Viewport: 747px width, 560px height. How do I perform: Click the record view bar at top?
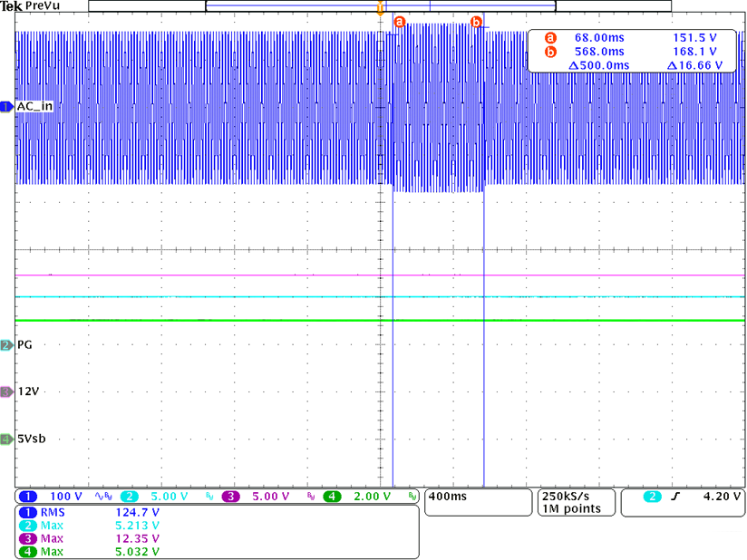click(x=380, y=6)
